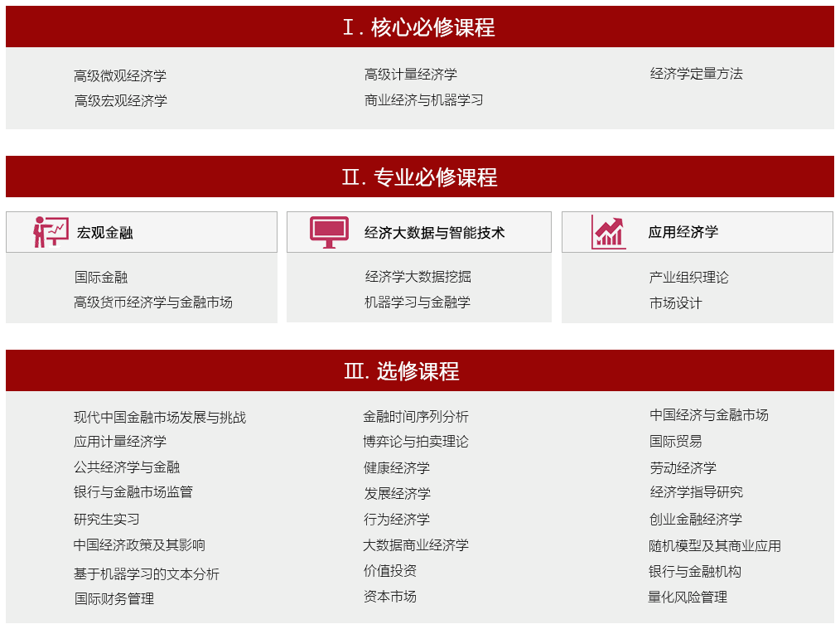Open the Ⅱ. 专业必修课程 banner
840x629 pixels.
point(419,177)
